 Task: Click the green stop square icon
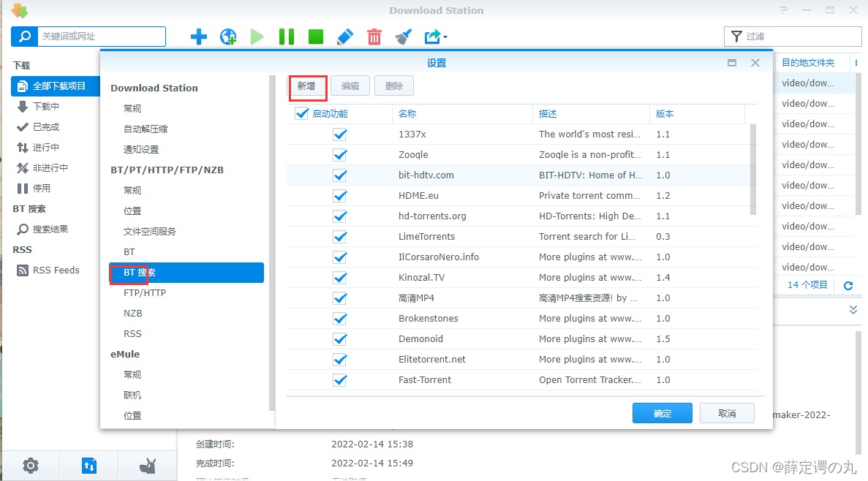tap(315, 37)
